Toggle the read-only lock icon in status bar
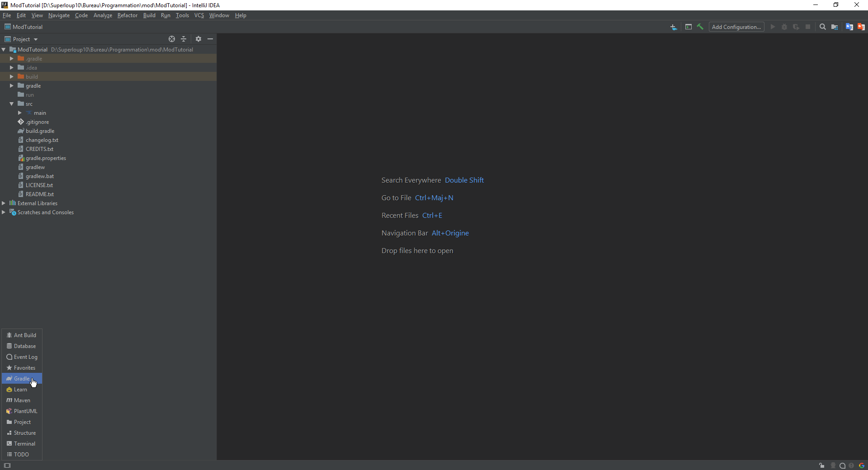The width and height of the screenshot is (868, 470). [821, 465]
